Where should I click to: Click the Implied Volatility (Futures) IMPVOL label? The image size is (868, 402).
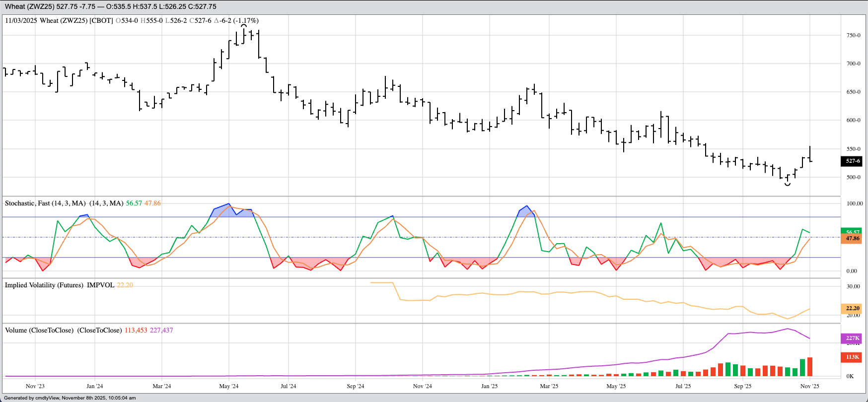pos(60,285)
